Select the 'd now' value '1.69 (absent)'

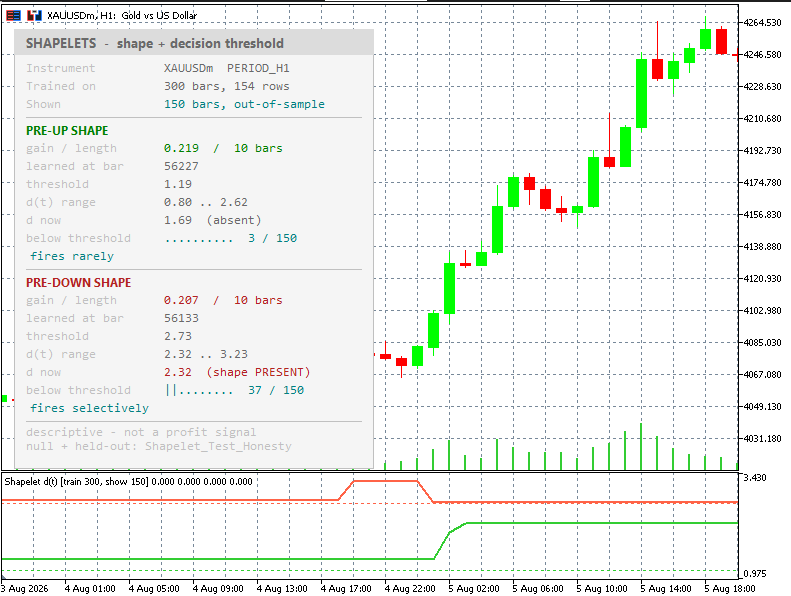tap(212, 221)
